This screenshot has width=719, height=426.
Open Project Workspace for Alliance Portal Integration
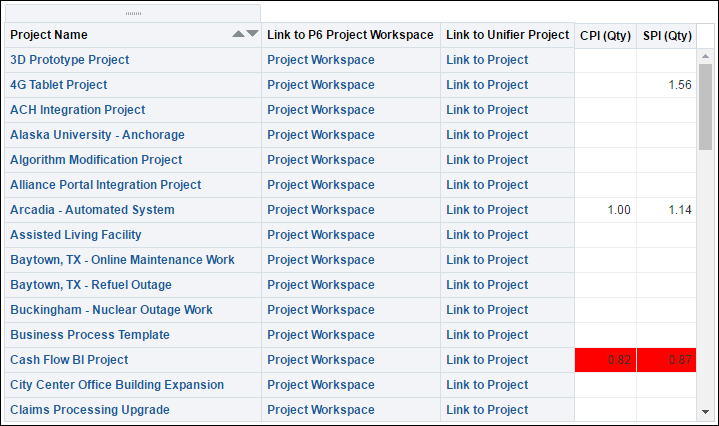coord(321,185)
